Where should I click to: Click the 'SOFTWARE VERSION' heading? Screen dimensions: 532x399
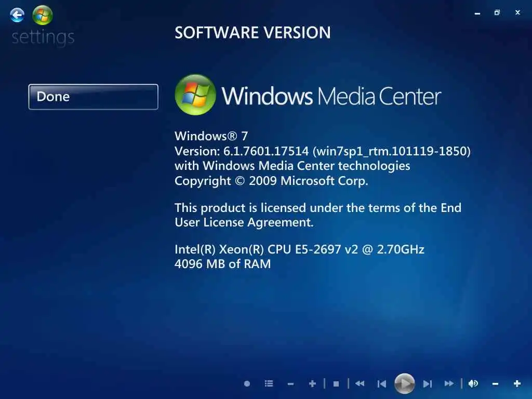[x=253, y=33]
